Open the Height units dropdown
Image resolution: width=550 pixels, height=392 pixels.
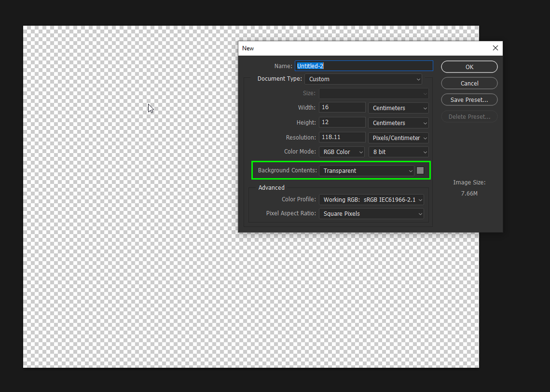click(399, 123)
